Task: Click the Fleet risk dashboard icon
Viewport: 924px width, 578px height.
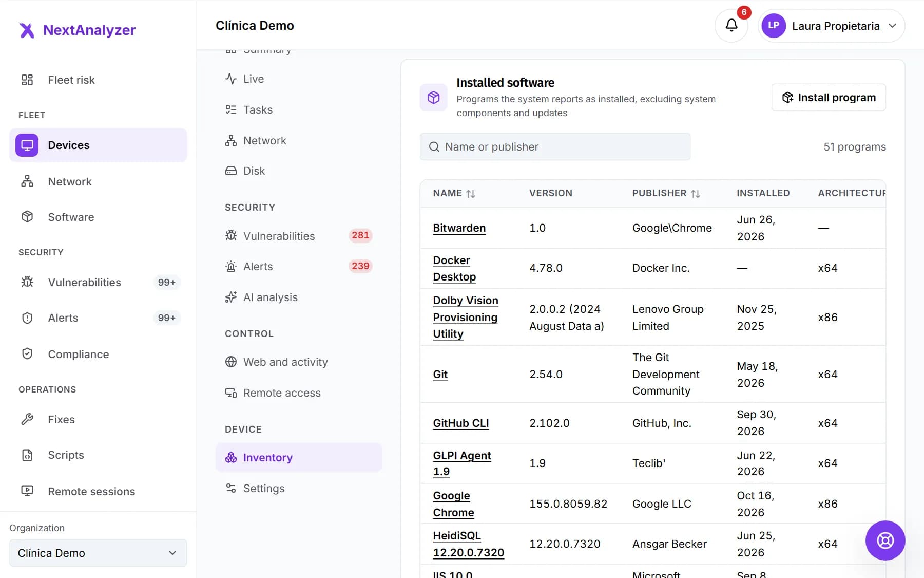Action: (x=27, y=80)
